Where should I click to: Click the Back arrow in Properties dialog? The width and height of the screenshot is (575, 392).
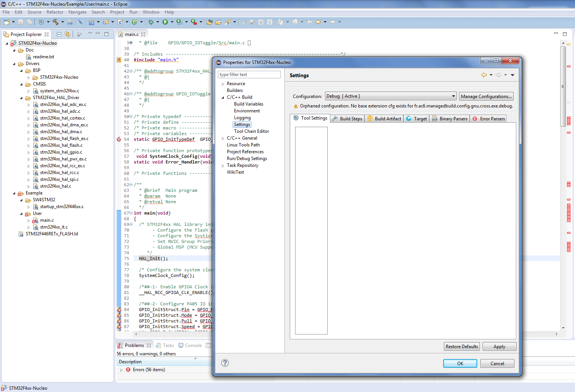tap(484, 75)
